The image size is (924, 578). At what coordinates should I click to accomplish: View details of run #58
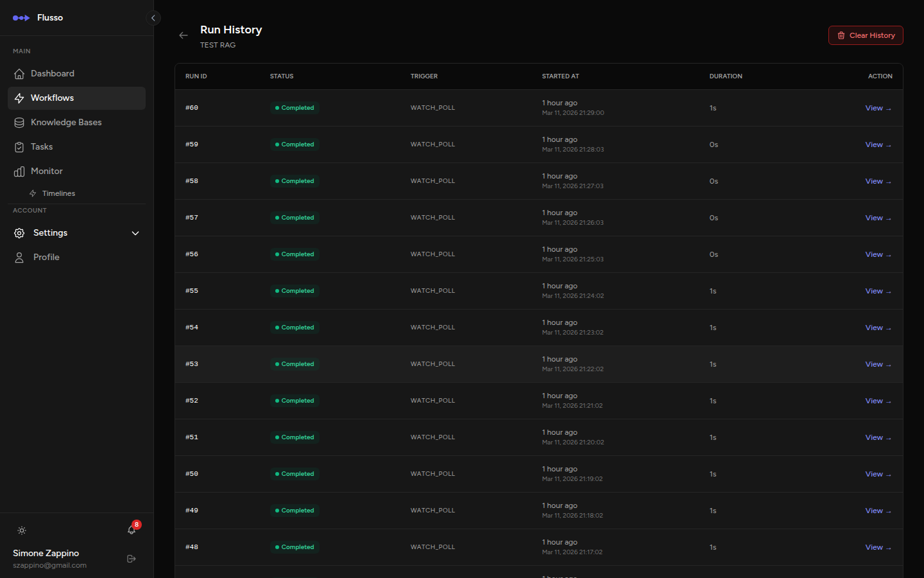tap(878, 181)
